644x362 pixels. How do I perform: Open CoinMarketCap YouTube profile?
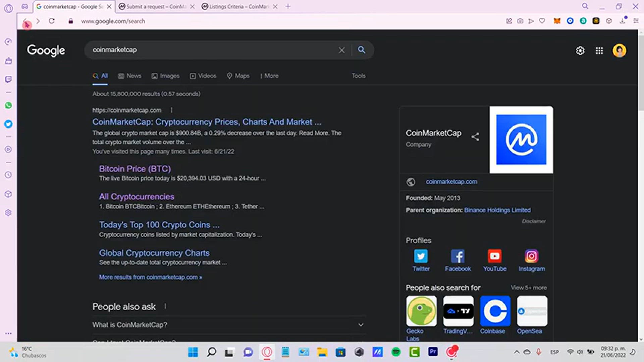pos(495,260)
